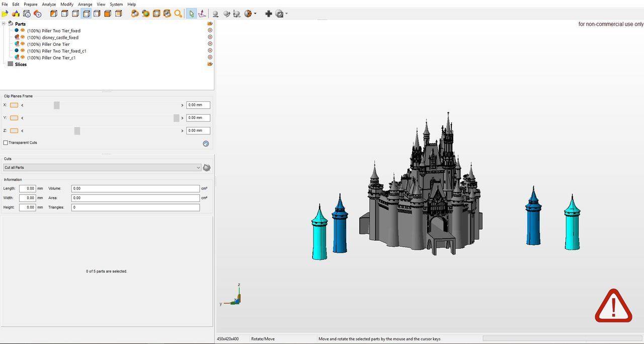Hide the Piller Two Tier_fixed part via eye

pos(23,30)
